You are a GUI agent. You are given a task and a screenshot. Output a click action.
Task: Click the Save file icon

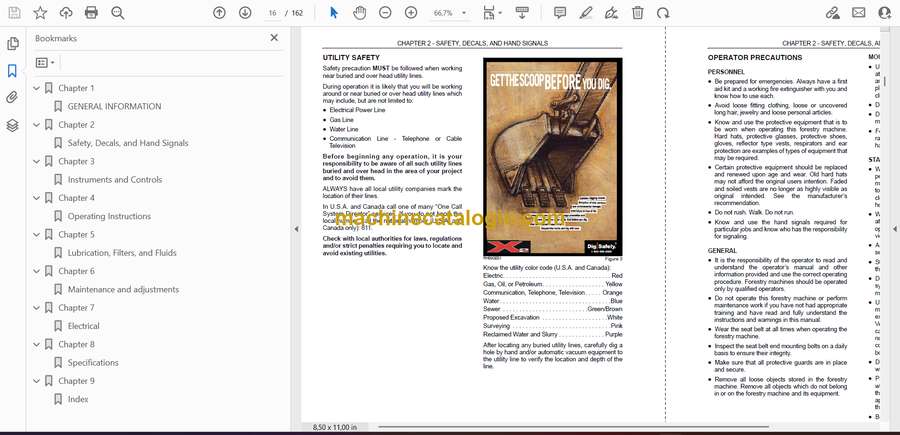tap(13, 13)
